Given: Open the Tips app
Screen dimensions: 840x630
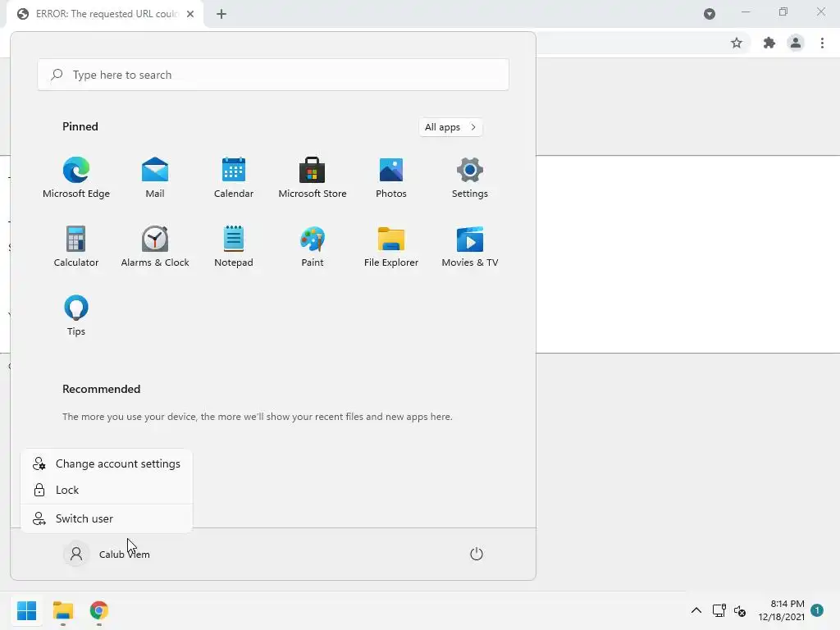Looking at the screenshot, I should 76,316.
